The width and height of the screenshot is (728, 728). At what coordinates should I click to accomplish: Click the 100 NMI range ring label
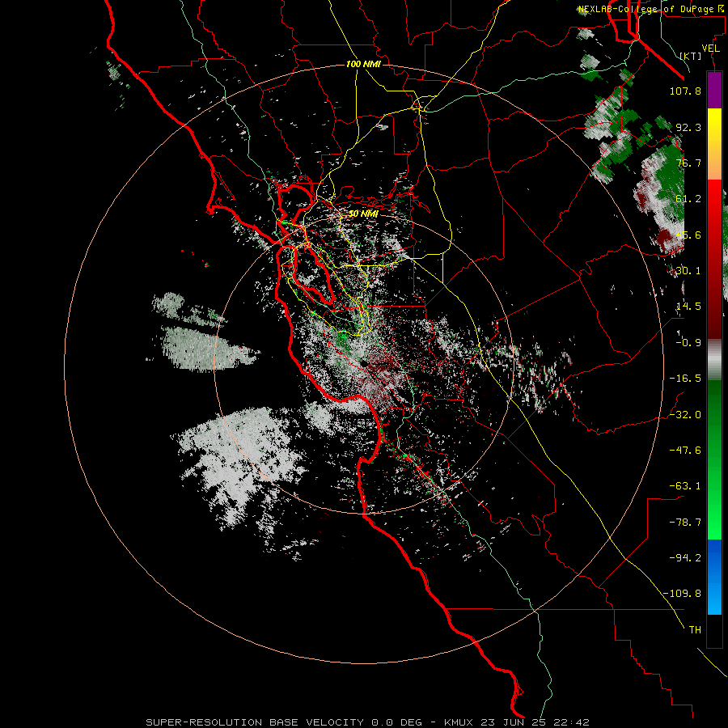pos(363,64)
